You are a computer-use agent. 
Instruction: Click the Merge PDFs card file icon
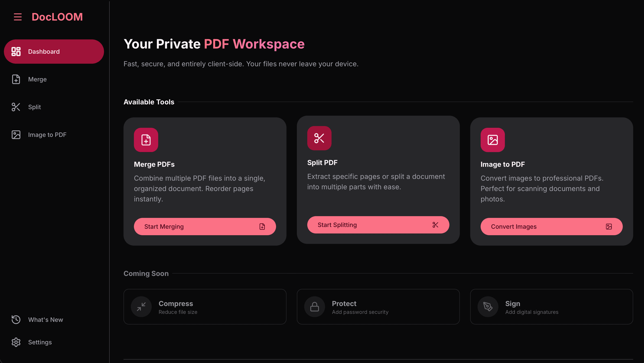tap(146, 140)
